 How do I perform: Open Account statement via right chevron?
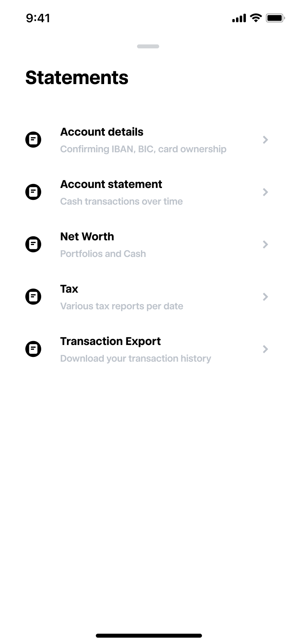click(x=265, y=192)
